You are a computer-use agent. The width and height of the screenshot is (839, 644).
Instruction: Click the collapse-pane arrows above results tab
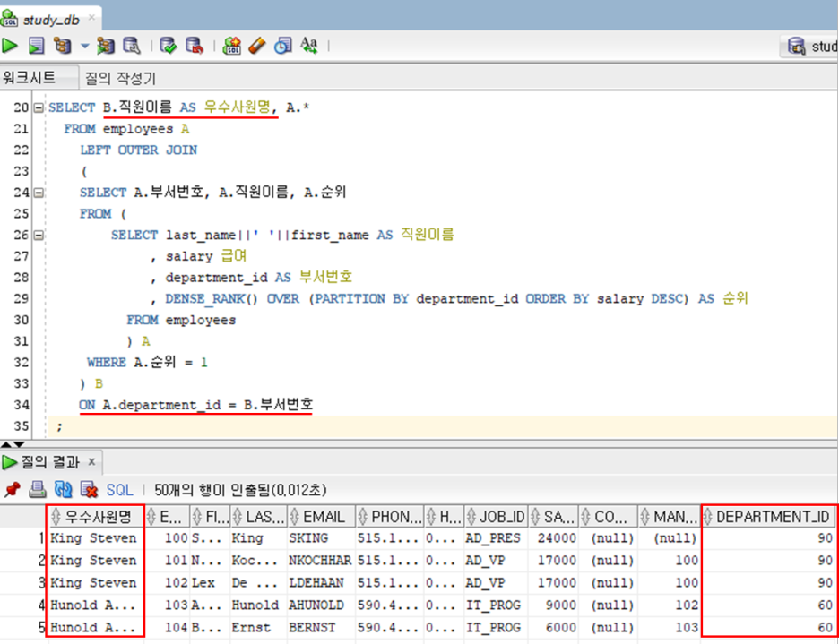(13, 444)
